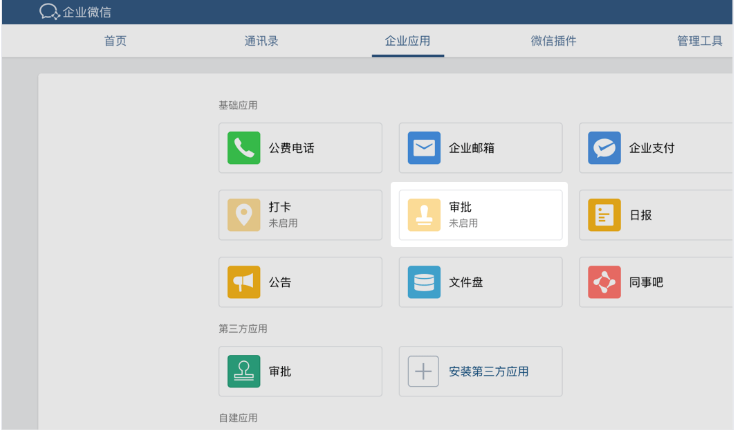
Task: Go to the 微信插件 tab
Action: click(553, 41)
